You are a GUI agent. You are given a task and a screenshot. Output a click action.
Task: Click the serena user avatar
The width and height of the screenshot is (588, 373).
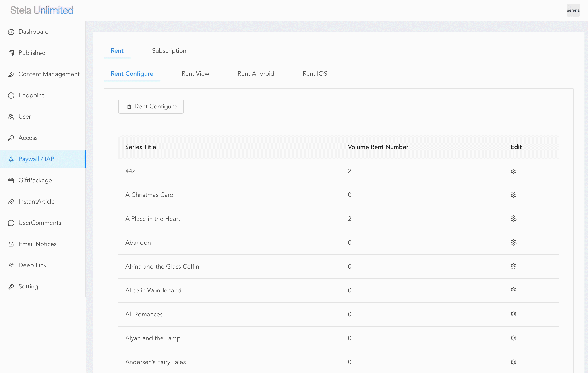(573, 10)
